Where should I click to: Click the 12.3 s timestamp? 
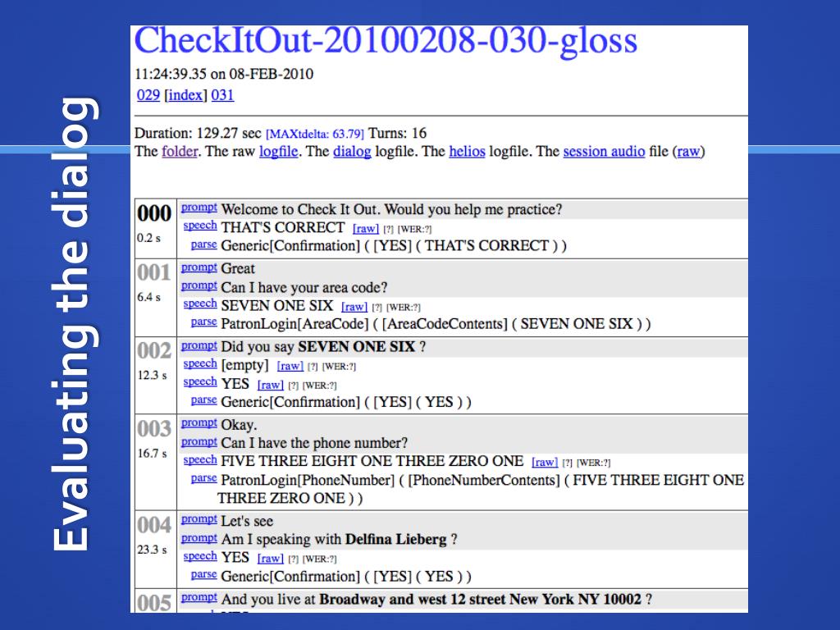(152, 376)
